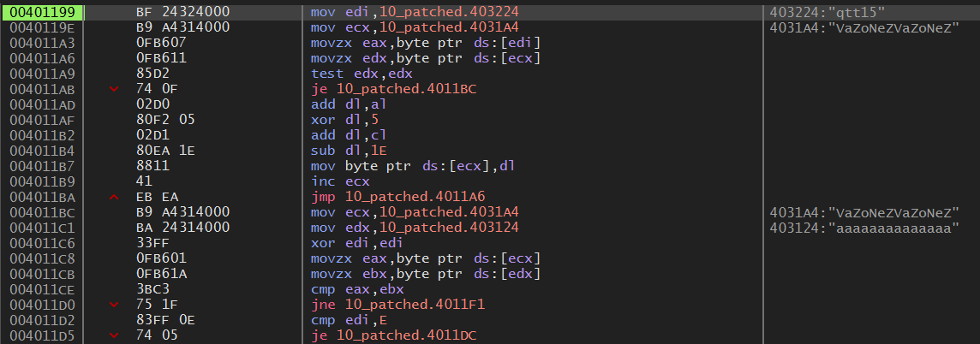Click the VaZoNeZ comment on row 0040119E
The height and width of the screenshot is (344, 980).
[864, 27]
